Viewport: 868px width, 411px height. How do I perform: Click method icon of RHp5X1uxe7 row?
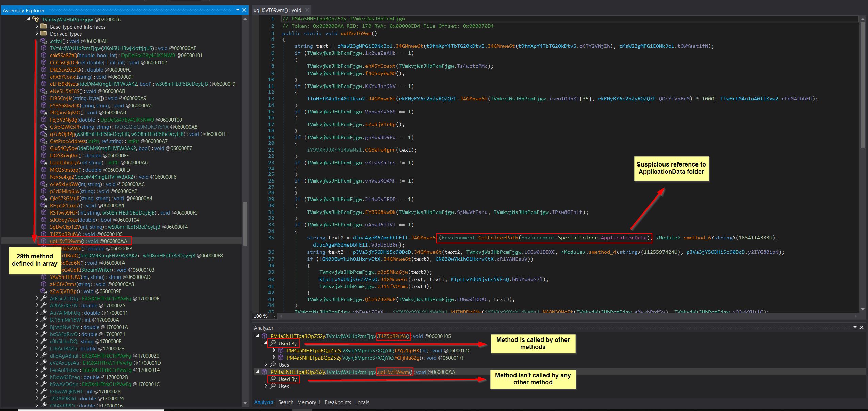pyautogui.click(x=44, y=205)
